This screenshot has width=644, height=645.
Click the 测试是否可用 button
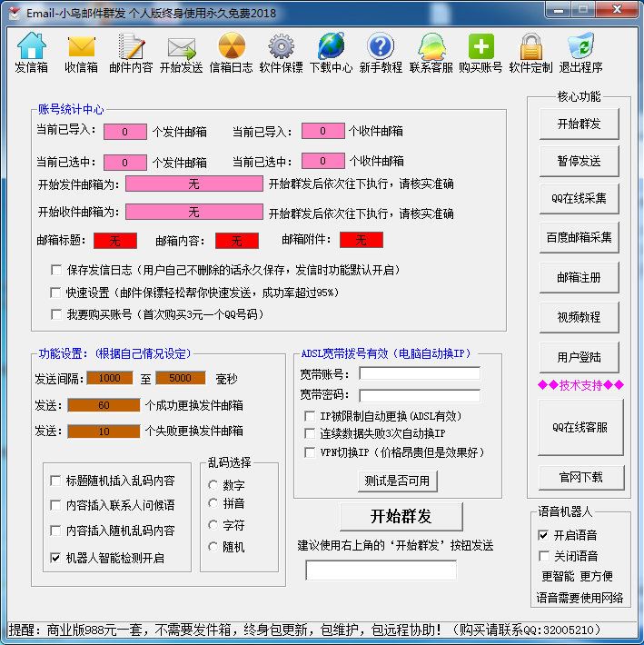[x=397, y=480]
